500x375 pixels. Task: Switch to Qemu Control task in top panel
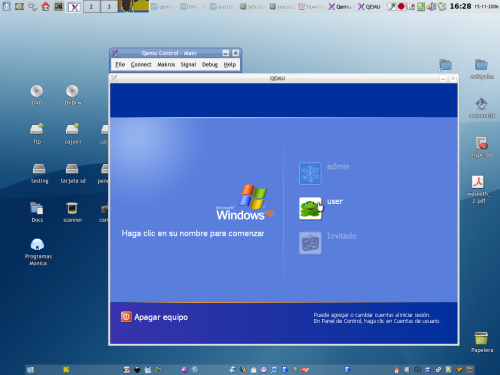(x=340, y=6)
